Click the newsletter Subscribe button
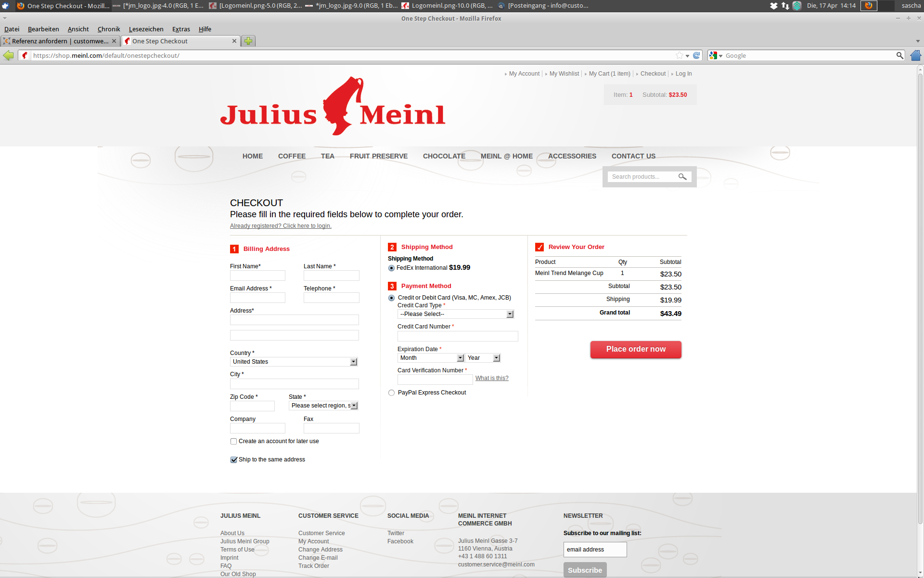The height and width of the screenshot is (578, 924). 585,570
